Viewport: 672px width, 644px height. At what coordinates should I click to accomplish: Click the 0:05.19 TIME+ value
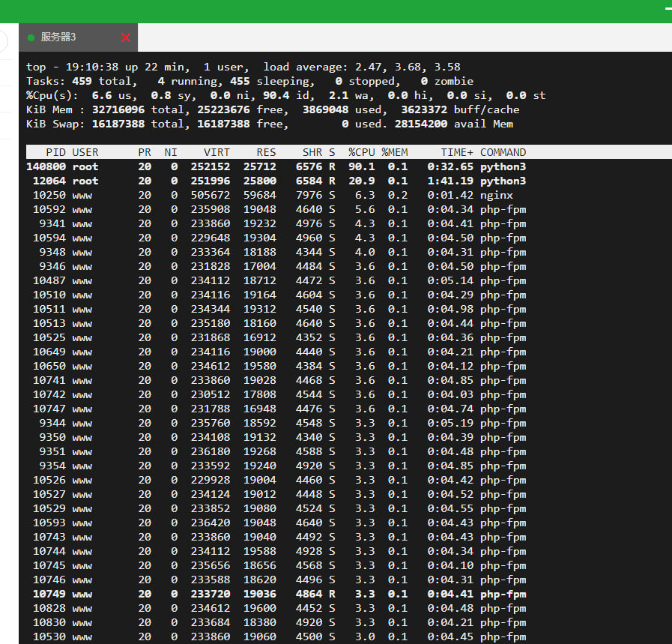click(450, 423)
